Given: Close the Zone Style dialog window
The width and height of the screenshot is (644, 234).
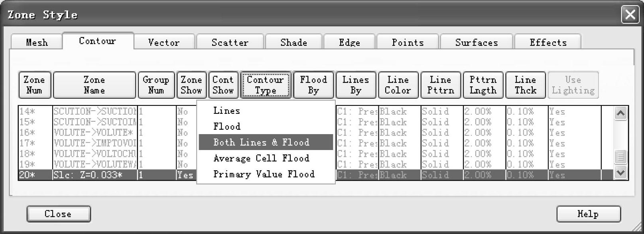Looking at the screenshot, I should point(630,15).
